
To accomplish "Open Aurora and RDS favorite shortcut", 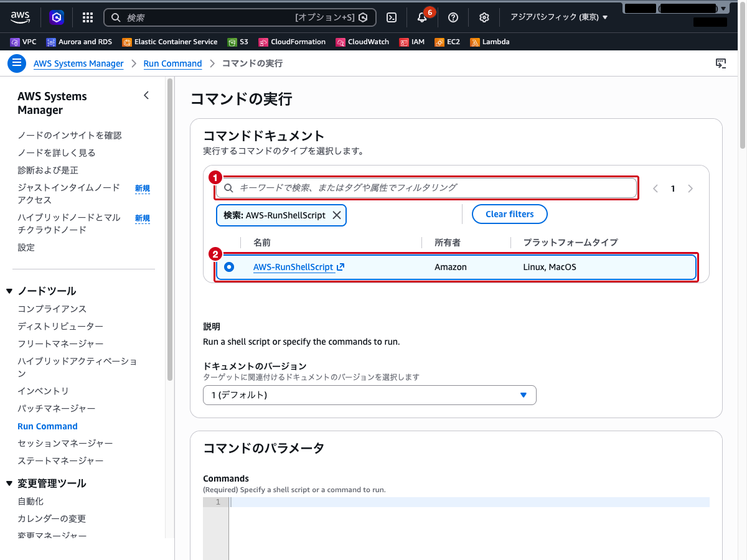I will 79,42.
